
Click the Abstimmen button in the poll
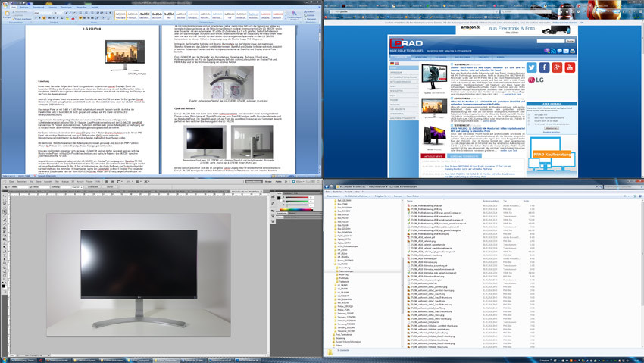(x=551, y=128)
